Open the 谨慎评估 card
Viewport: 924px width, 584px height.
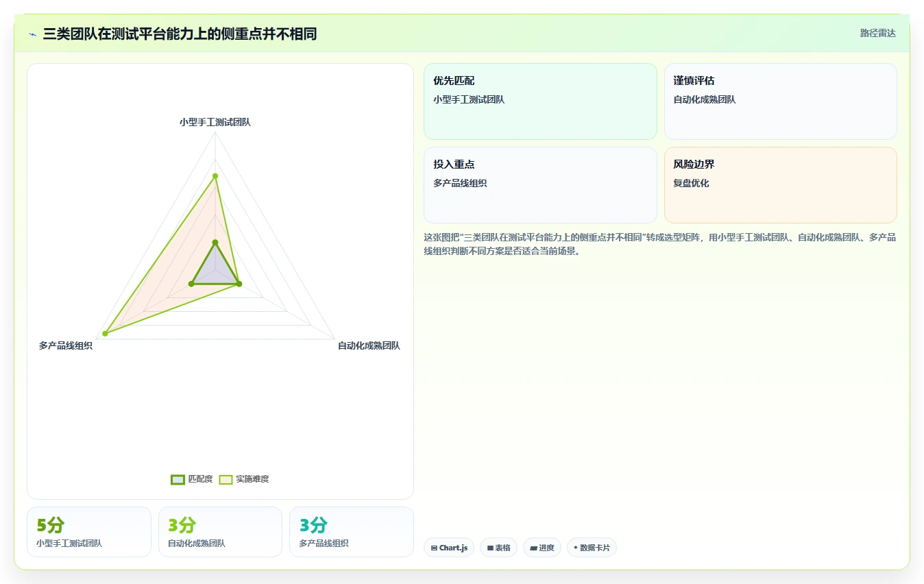780,101
